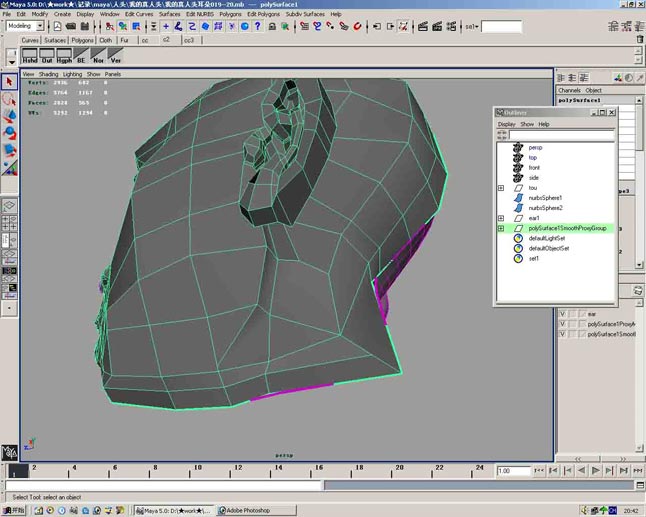This screenshot has height=517, width=646.
Task: Click play backwards button
Action: pos(581,470)
